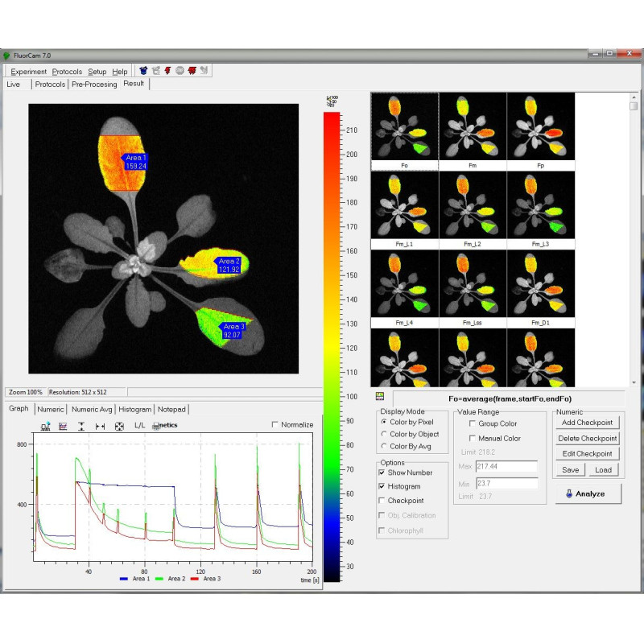The height and width of the screenshot is (644, 644).
Task: Click the blue shirt-shaped toolbar icon
Action: pyautogui.click(x=143, y=71)
